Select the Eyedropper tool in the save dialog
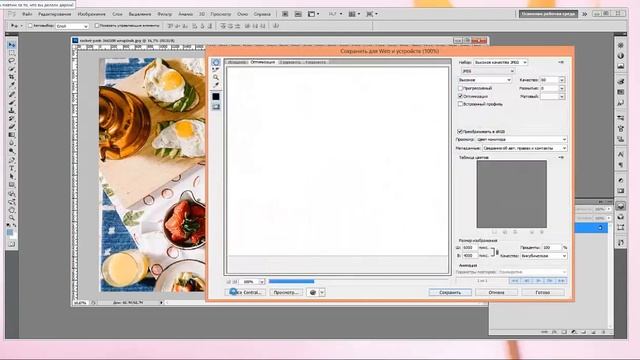Screen dimensions: 640x360 tap(216, 85)
